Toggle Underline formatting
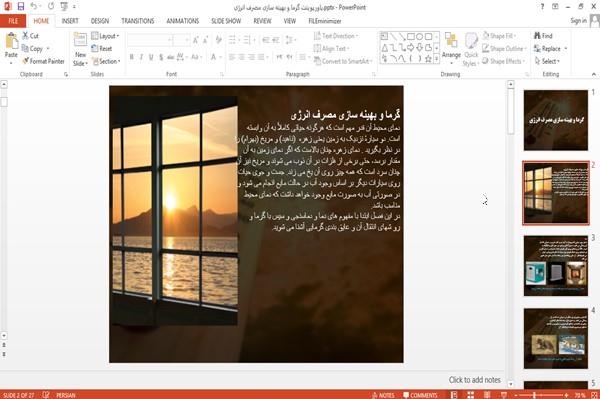600x399 pixels. pyautogui.click(x=151, y=57)
